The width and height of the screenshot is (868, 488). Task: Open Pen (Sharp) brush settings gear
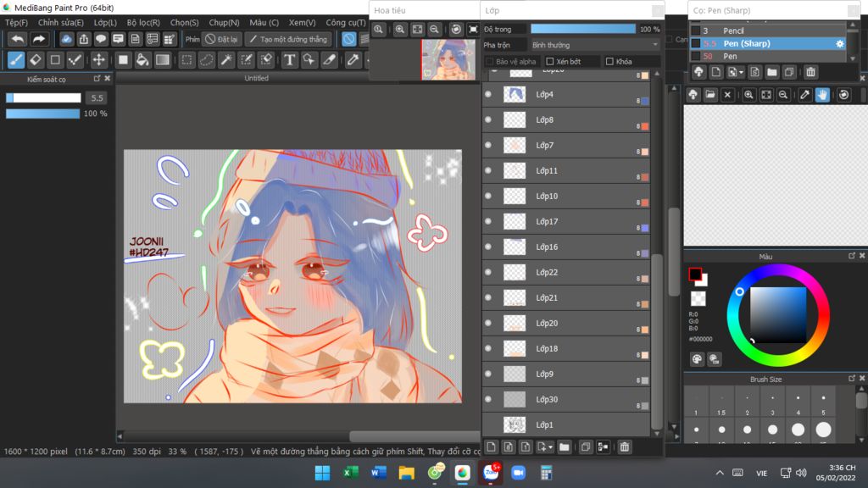840,43
